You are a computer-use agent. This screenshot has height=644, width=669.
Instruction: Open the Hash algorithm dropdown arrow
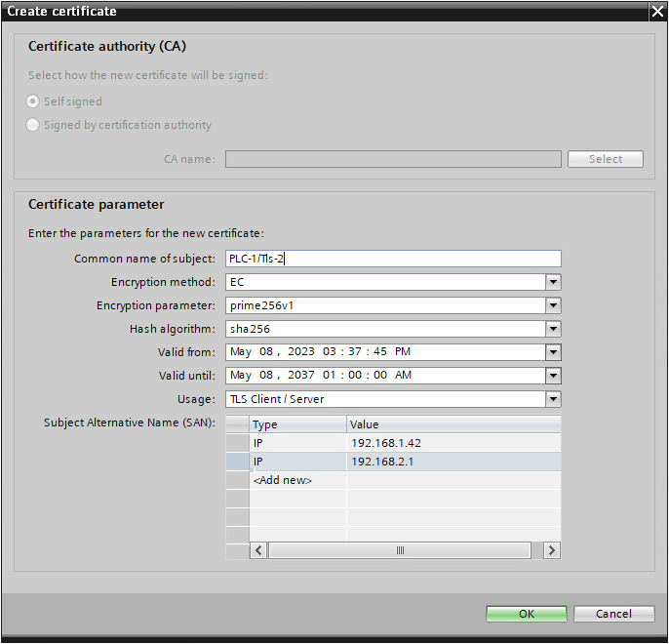[x=553, y=329]
